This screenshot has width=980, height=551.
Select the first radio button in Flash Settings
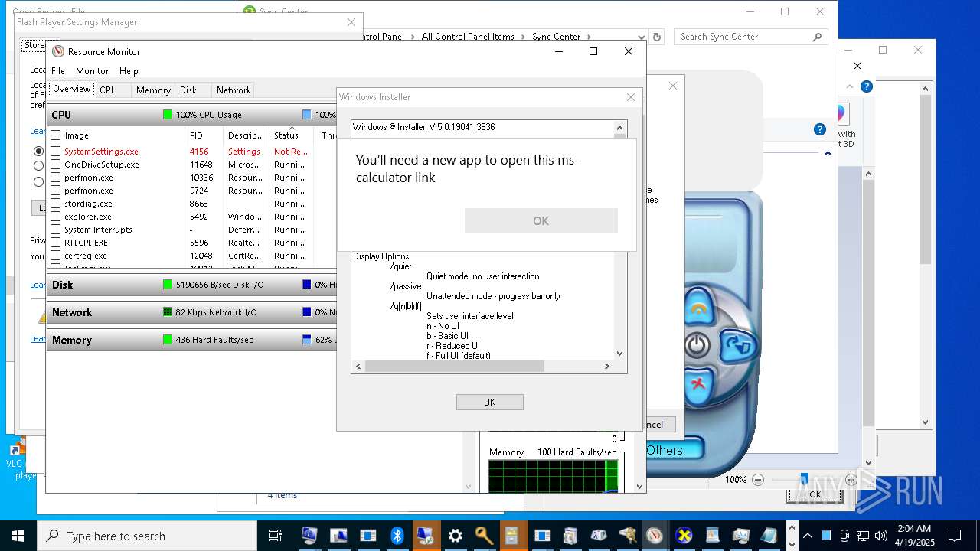tap(38, 152)
